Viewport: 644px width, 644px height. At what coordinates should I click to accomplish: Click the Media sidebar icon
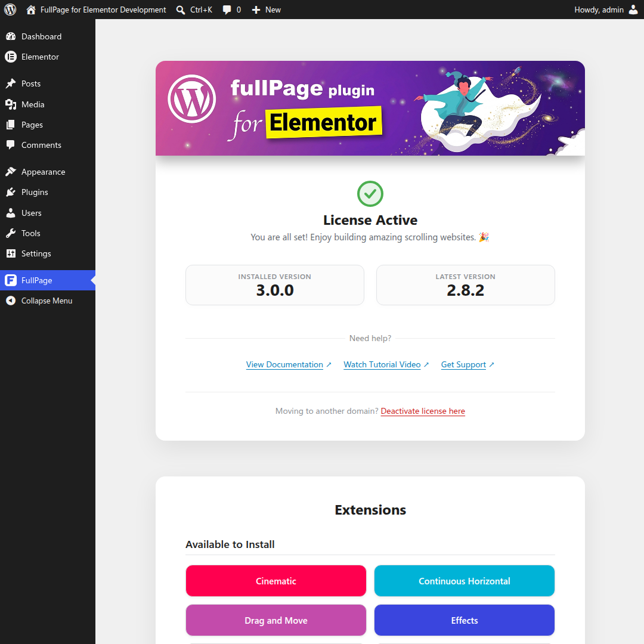(11, 104)
